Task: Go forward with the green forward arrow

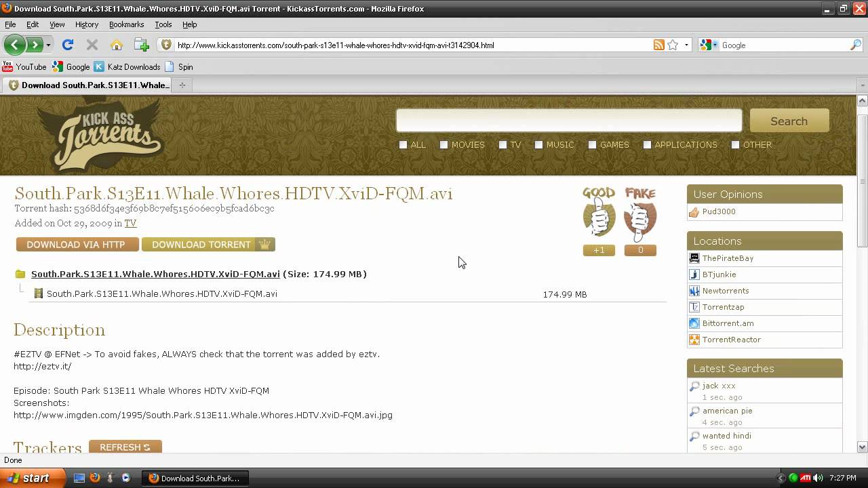Action: (34, 45)
